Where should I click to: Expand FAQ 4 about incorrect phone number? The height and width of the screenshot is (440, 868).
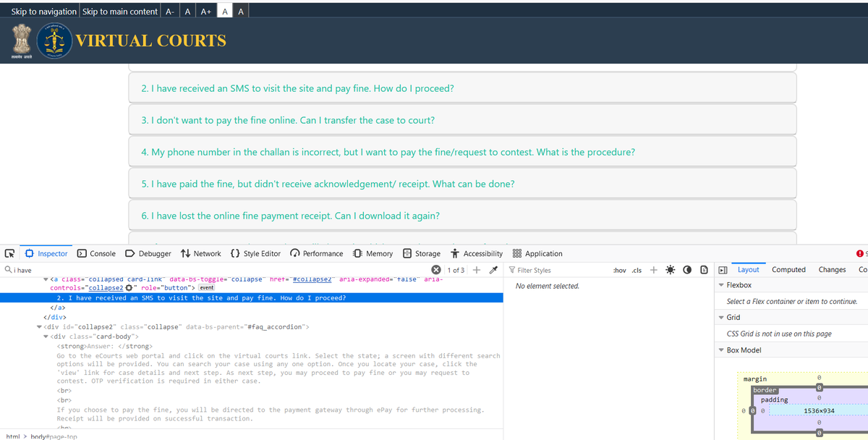(462, 152)
